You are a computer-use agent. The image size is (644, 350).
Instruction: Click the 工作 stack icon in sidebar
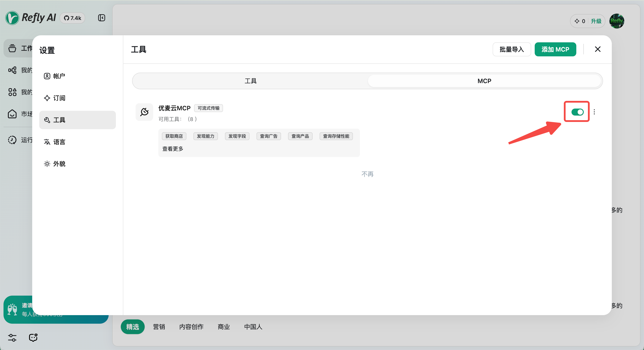12,48
